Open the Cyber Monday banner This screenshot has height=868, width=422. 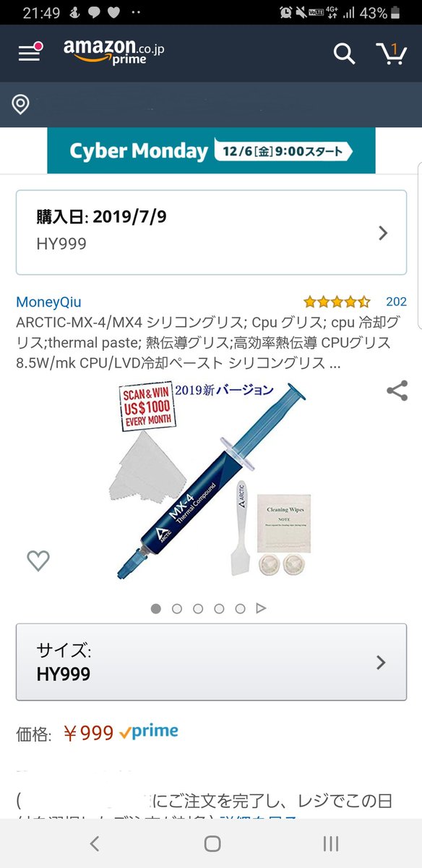[x=211, y=150]
